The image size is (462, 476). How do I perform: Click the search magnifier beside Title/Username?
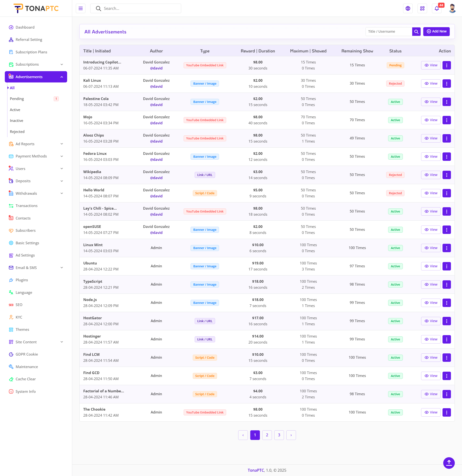pos(416,31)
